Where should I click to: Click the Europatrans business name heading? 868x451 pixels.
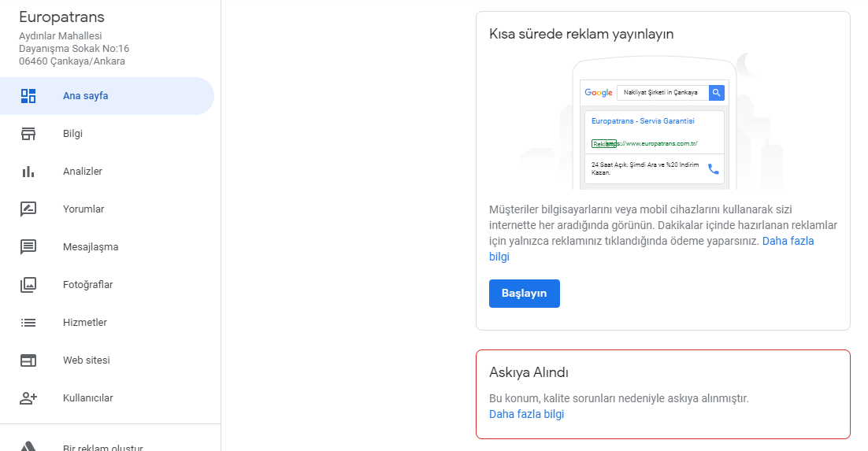61,17
